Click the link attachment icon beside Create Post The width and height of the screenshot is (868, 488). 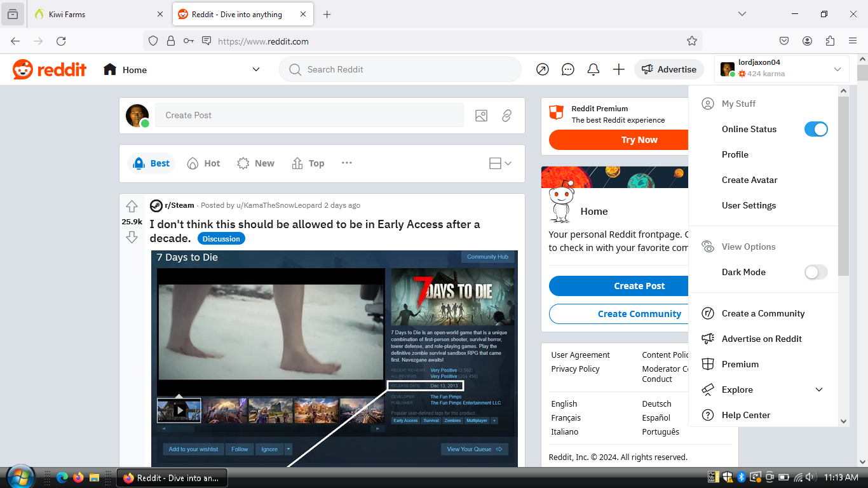[x=506, y=116]
